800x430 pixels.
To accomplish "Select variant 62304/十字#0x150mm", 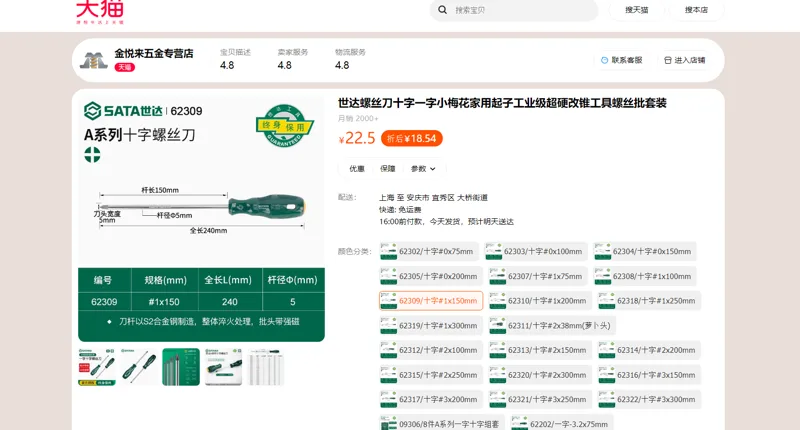I will click(x=644, y=251).
